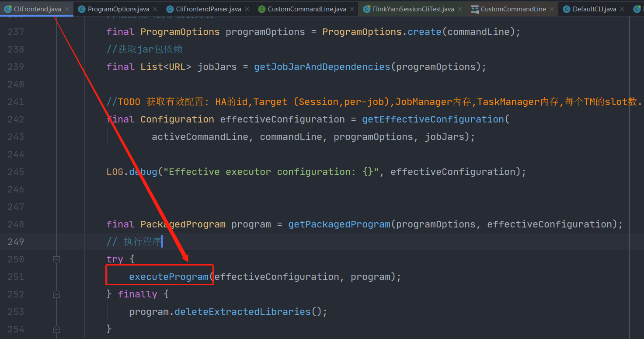Click the class icon on CliFrontendParser.java tab
The height and width of the screenshot is (339, 644).
[x=170, y=9]
